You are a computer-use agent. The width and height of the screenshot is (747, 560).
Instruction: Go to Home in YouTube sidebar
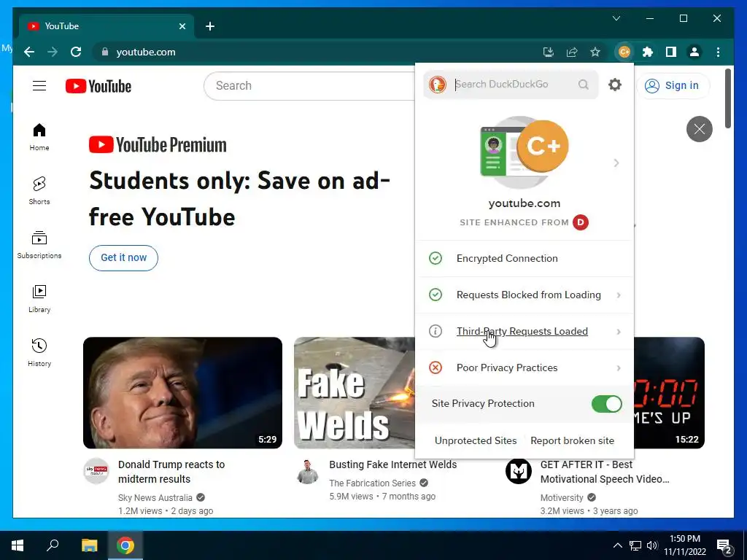(39, 136)
